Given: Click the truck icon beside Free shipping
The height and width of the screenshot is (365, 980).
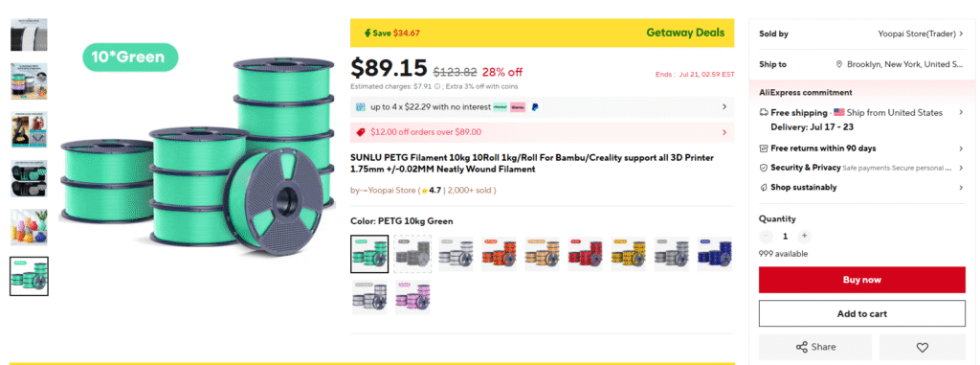Looking at the screenshot, I should (764, 113).
